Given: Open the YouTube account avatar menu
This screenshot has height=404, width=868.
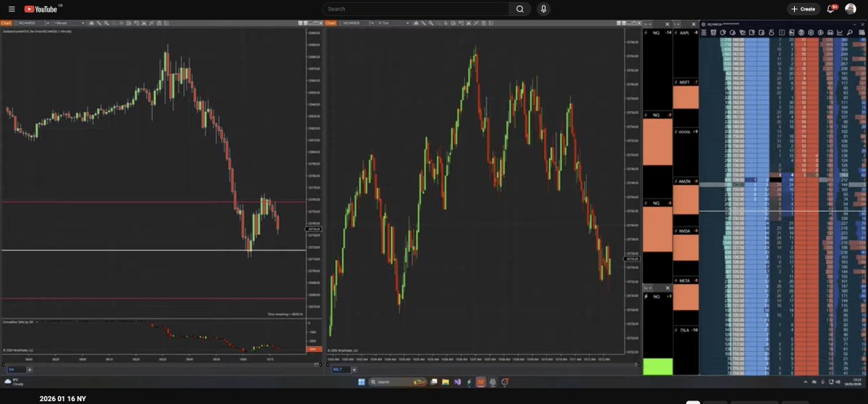Looking at the screenshot, I should 851,9.
